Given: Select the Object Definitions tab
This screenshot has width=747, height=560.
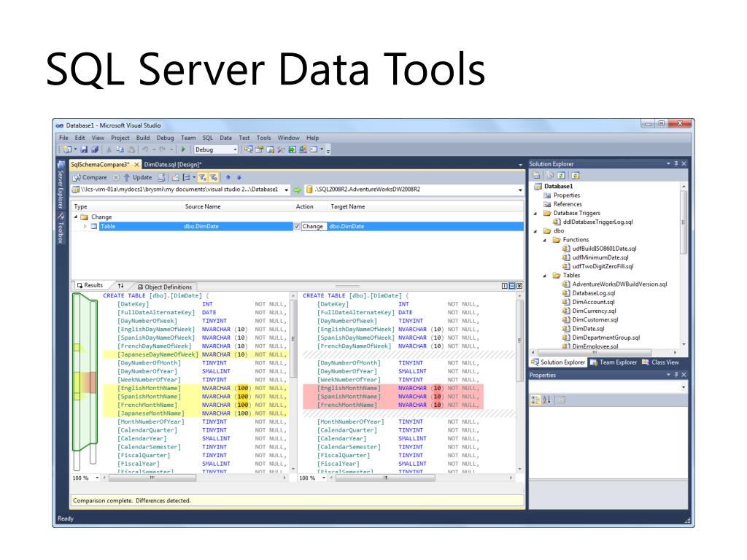Looking at the screenshot, I should click(x=165, y=287).
